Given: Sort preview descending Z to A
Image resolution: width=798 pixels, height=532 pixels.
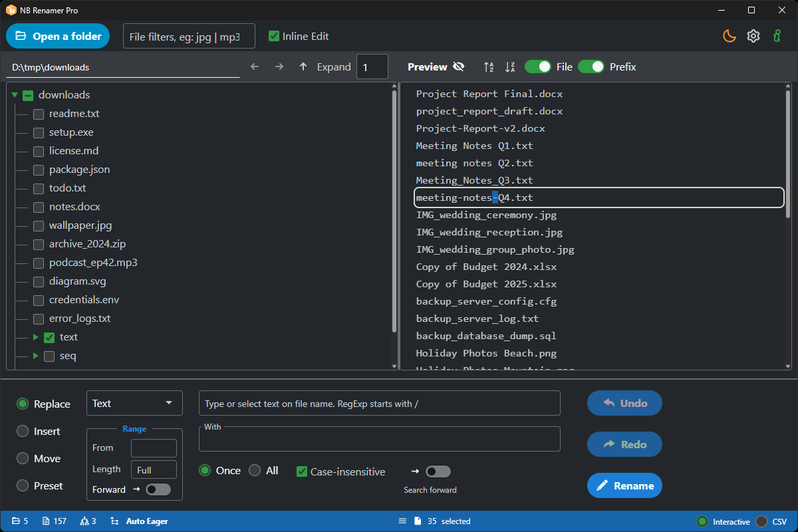Looking at the screenshot, I should pyautogui.click(x=509, y=66).
